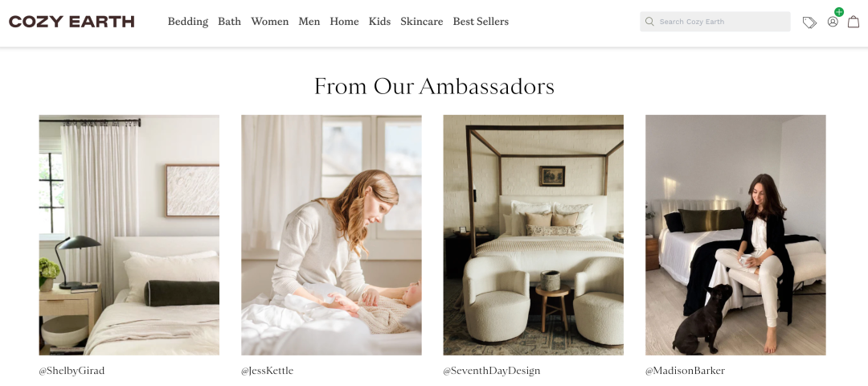The height and width of the screenshot is (386, 868).
Task: Click the magnifying glass search icon
Action: point(650,22)
